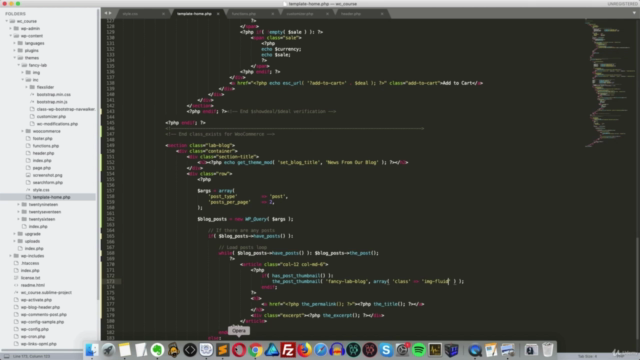Screen dimensions: 640x360
Task: Close the customizer.php tab
Action: click(327, 13)
